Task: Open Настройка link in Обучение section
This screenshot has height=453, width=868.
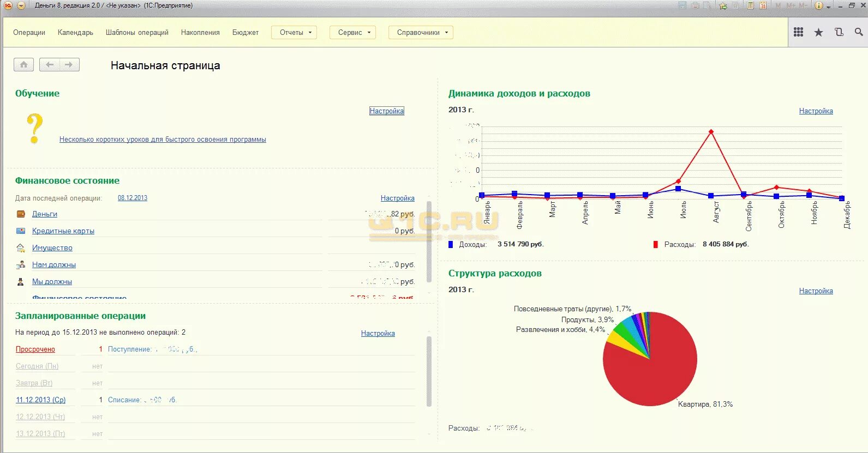Action: (387, 111)
